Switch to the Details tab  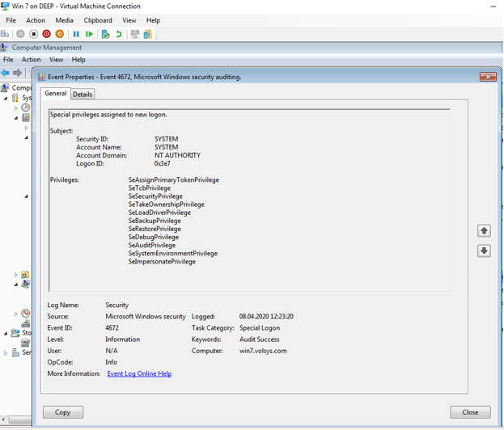tap(83, 95)
